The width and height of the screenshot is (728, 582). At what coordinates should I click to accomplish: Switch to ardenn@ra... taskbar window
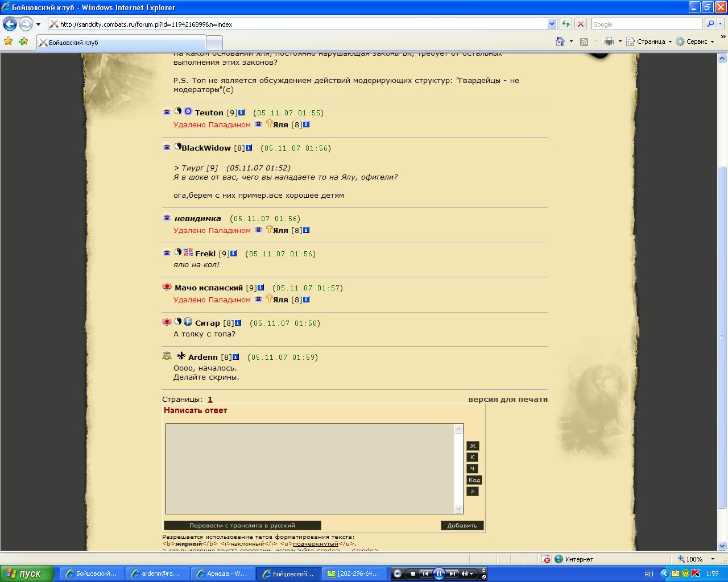click(x=156, y=573)
